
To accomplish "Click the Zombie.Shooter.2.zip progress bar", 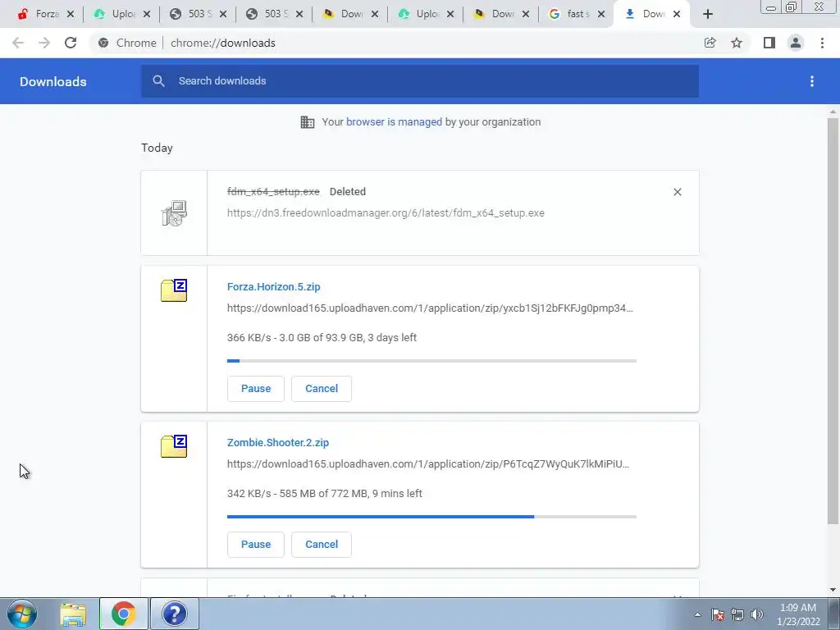I will (x=431, y=517).
